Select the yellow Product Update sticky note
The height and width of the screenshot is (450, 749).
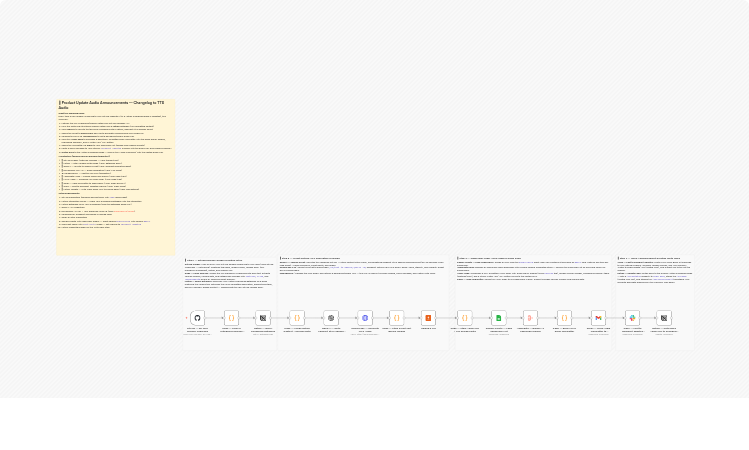click(115, 200)
